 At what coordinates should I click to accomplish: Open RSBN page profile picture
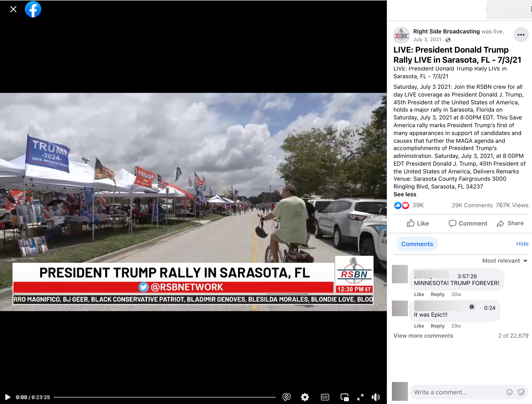[401, 35]
